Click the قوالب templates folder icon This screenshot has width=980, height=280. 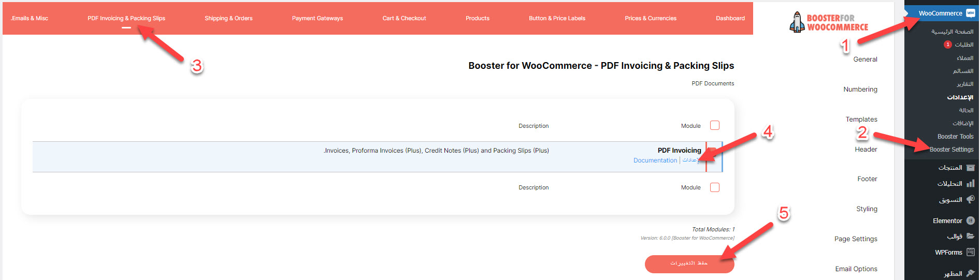[970, 237]
